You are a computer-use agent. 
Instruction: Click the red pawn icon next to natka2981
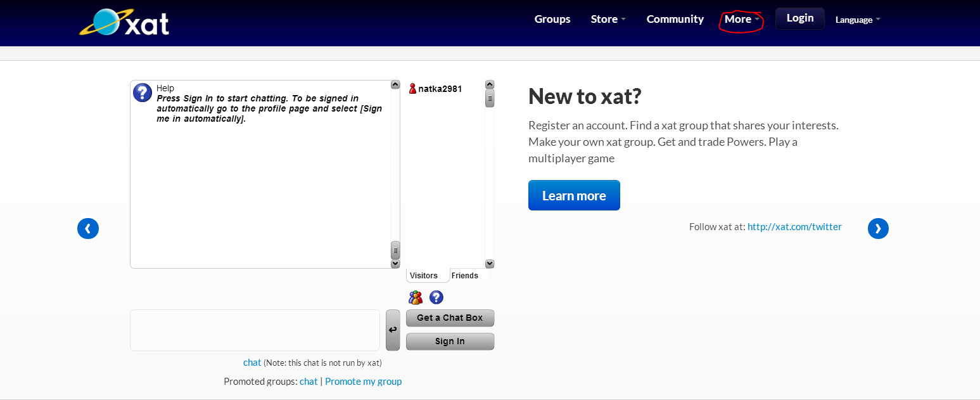coord(412,89)
